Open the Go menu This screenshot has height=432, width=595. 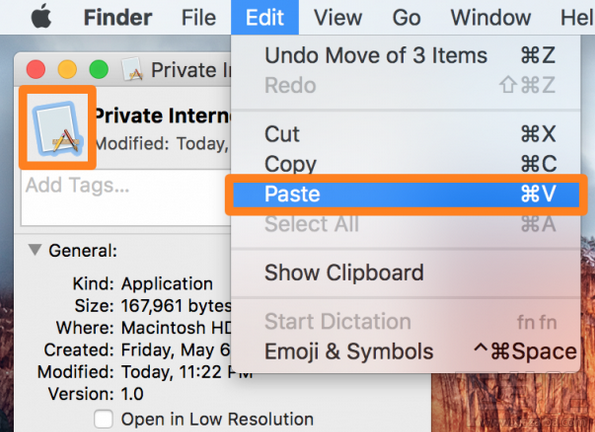click(x=406, y=17)
